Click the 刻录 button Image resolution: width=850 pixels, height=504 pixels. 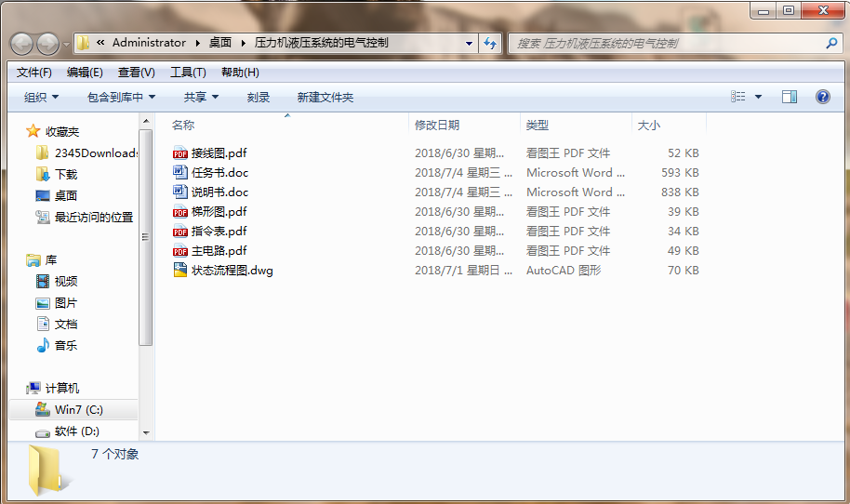pyautogui.click(x=258, y=97)
